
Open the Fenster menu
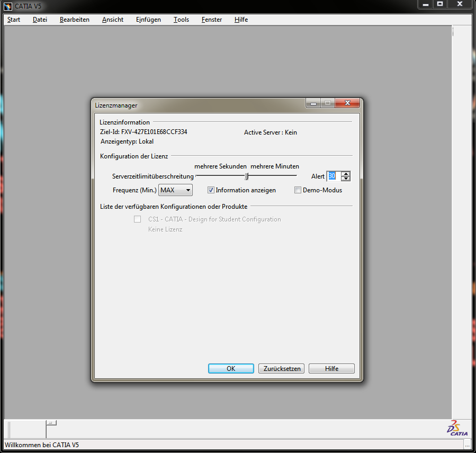coord(212,20)
